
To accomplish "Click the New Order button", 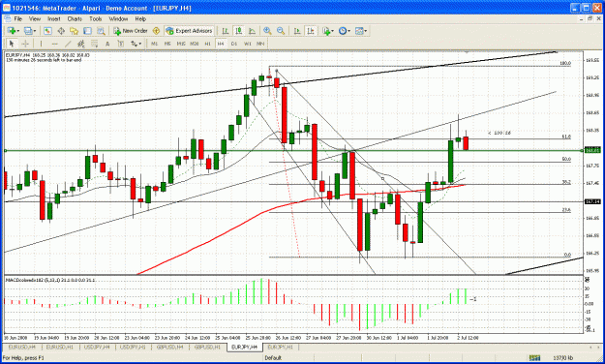I will click(x=131, y=31).
